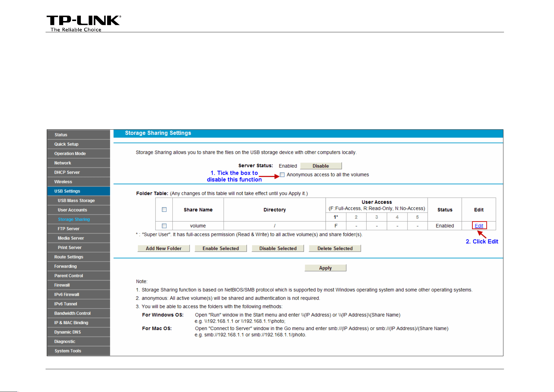Tick the Anonymous access to all volumes checkbox
Viewport: 554px width, 392px height.
(282, 175)
